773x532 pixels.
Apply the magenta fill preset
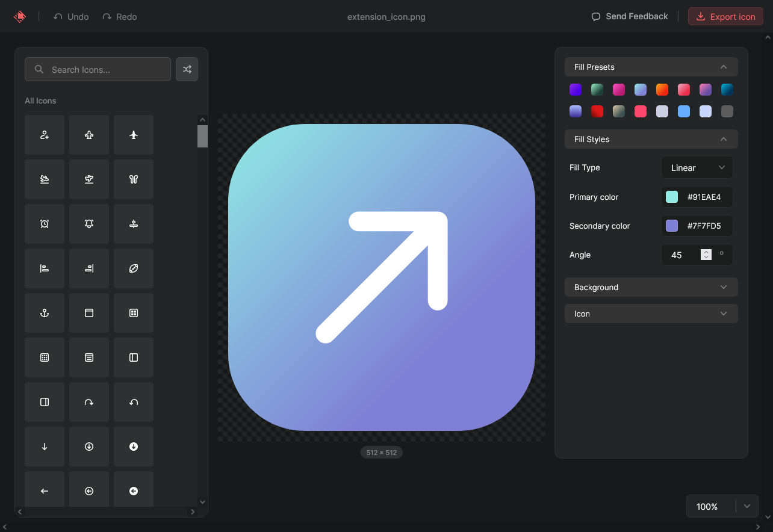tap(619, 90)
